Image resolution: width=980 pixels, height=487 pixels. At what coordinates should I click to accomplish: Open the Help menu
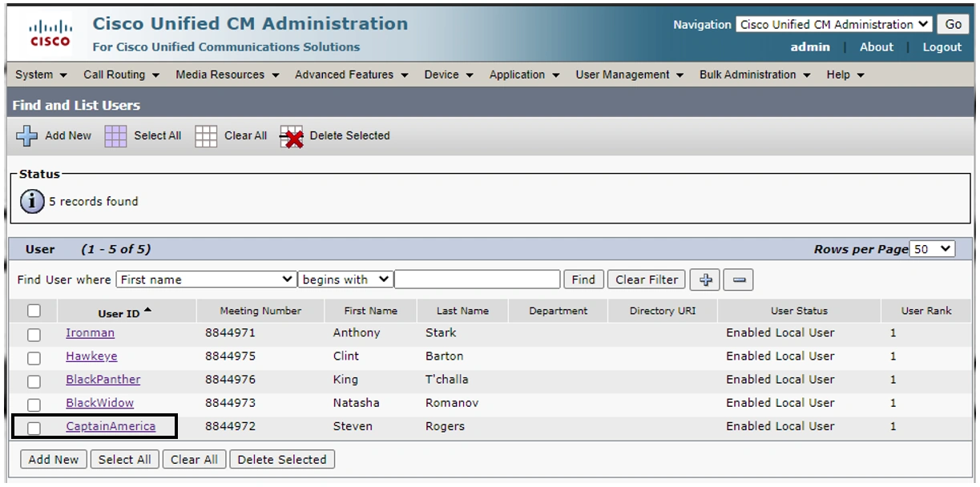[845, 74]
